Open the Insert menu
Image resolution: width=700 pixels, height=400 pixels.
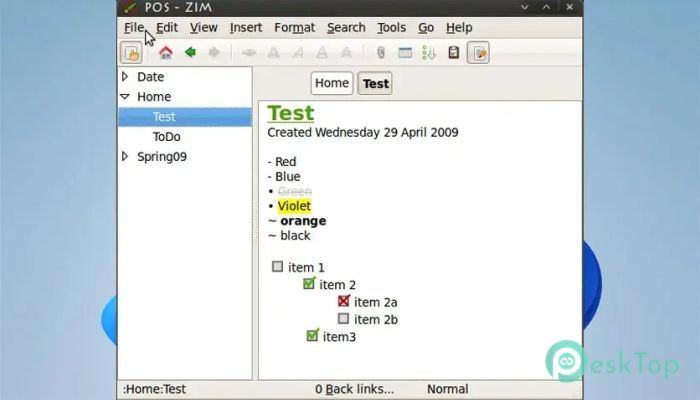pos(246,28)
